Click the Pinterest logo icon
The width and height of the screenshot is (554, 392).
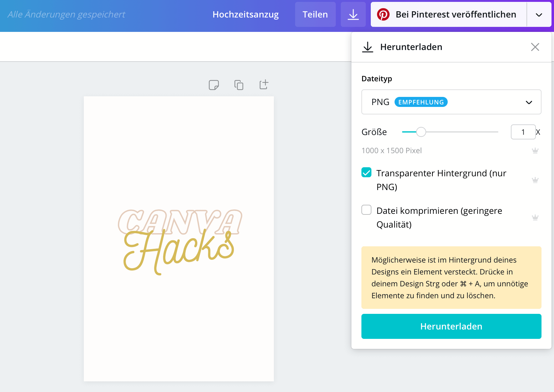pos(383,14)
